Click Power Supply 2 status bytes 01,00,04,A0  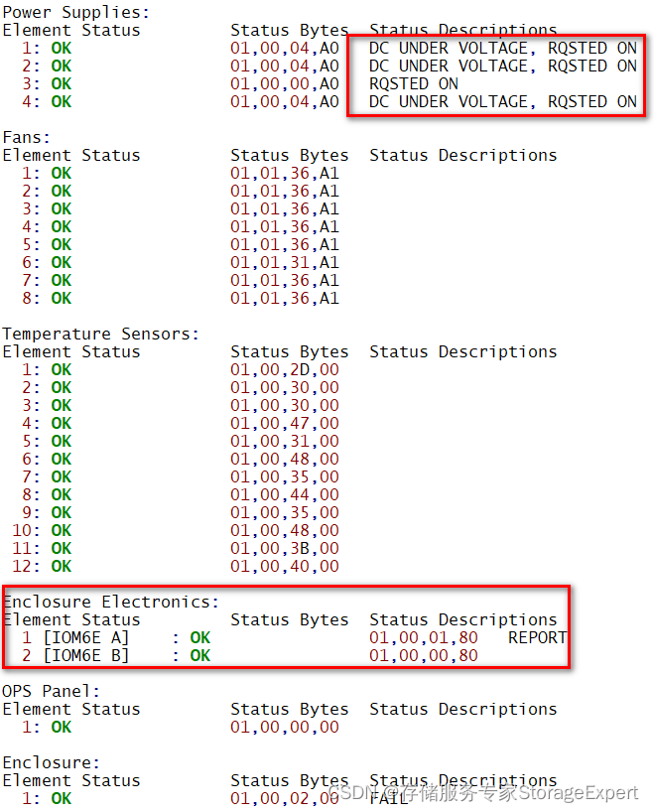click(x=285, y=67)
